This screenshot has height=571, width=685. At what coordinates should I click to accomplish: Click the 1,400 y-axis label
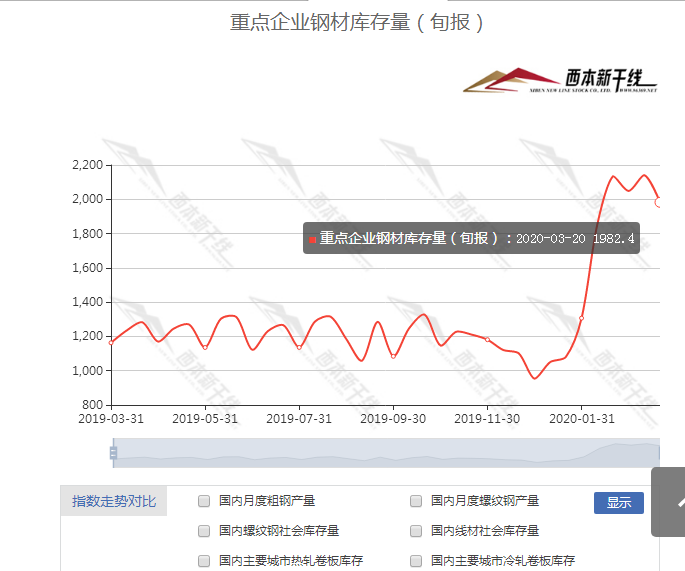click(87, 301)
